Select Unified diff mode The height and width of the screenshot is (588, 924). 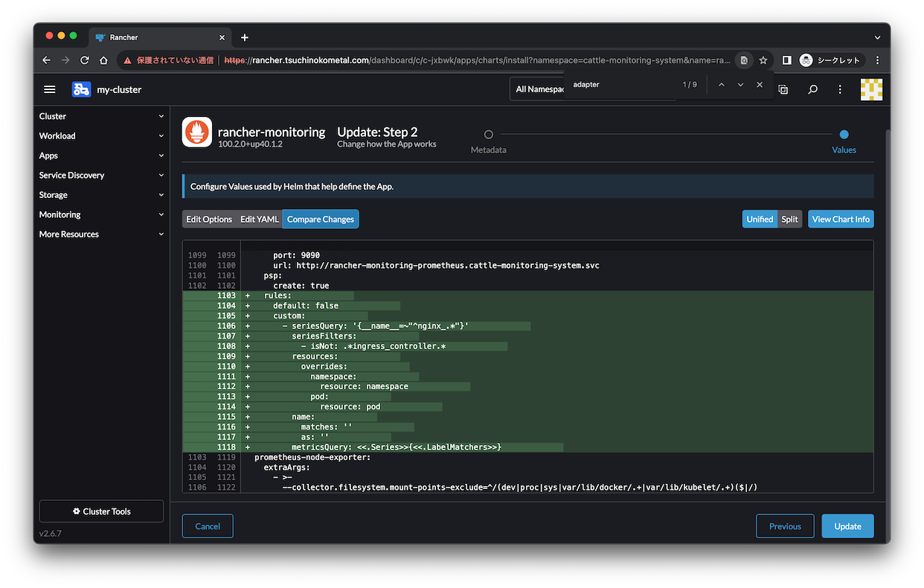tap(760, 219)
